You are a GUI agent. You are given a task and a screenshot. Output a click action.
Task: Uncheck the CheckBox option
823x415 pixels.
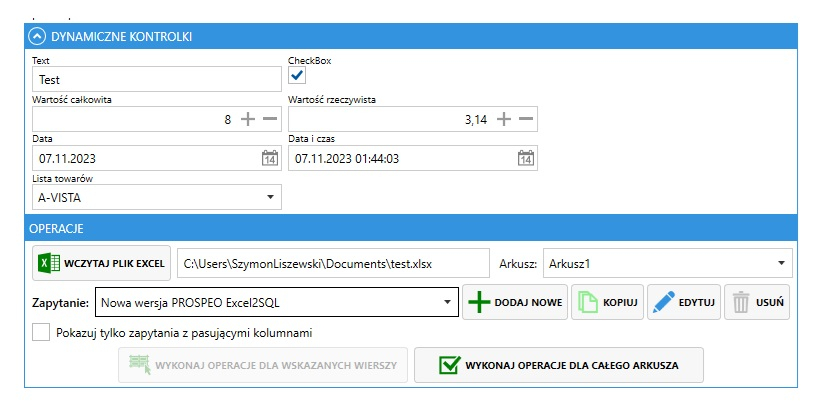click(x=297, y=76)
